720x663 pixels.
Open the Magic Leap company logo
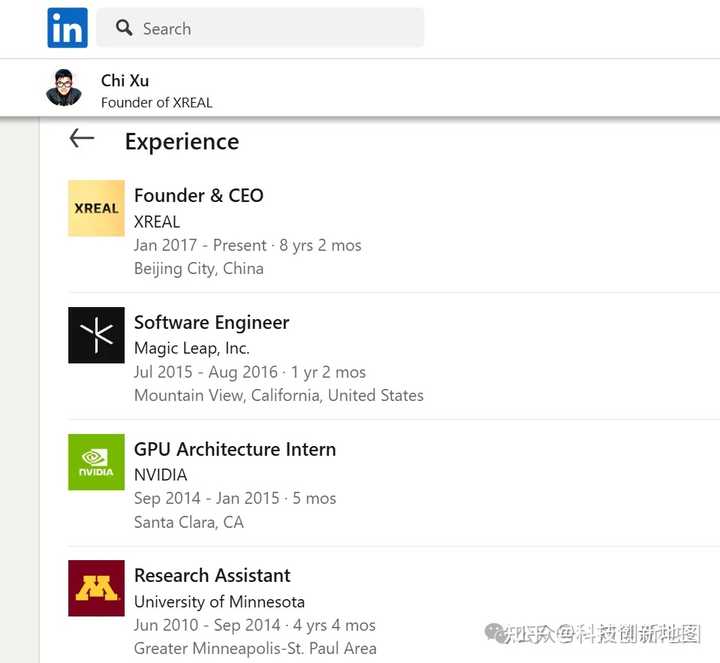[x=96, y=335]
